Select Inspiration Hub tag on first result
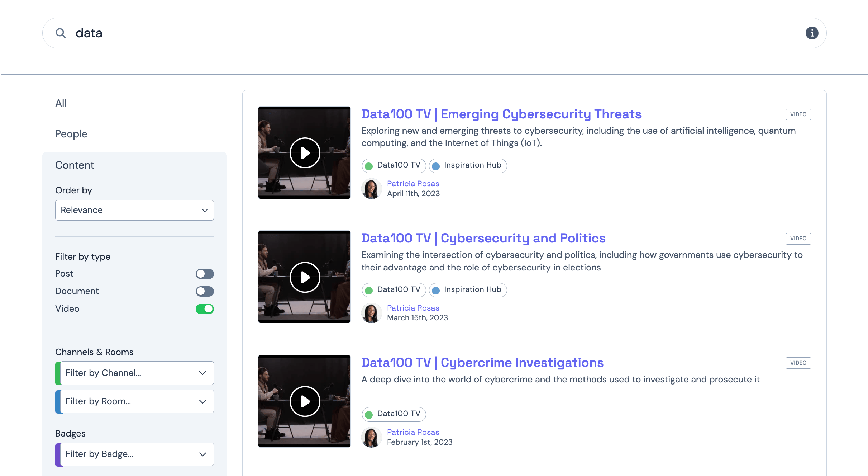Image resolution: width=868 pixels, height=476 pixels. click(x=468, y=165)
